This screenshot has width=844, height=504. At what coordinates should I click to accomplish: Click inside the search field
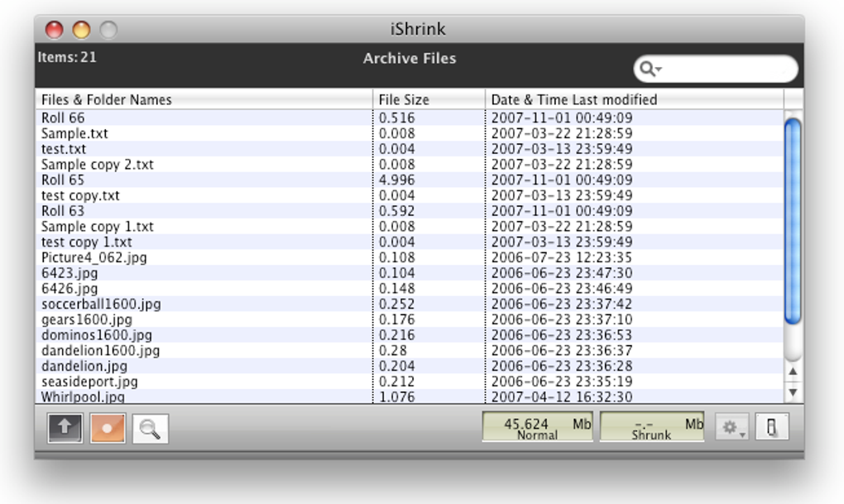point(716,69)
